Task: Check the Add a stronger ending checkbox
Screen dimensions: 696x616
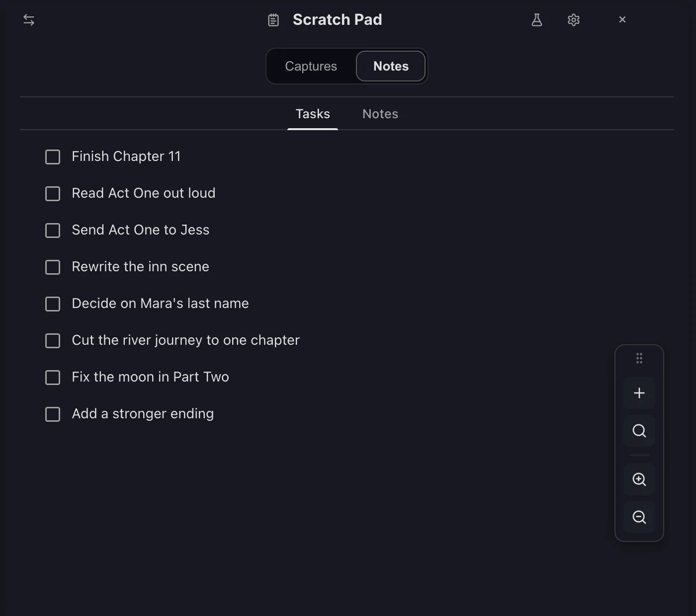Action: click(53, 414)
